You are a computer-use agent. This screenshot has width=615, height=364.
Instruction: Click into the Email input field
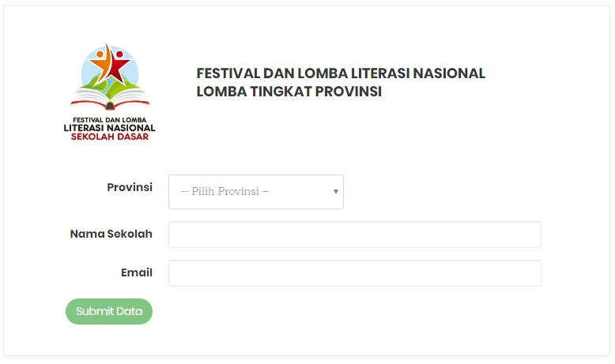(x=354, y=273)
